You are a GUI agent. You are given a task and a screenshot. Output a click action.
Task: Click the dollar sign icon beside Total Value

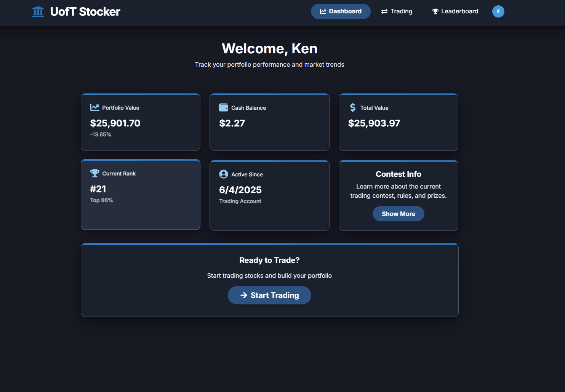pos(353,107)
